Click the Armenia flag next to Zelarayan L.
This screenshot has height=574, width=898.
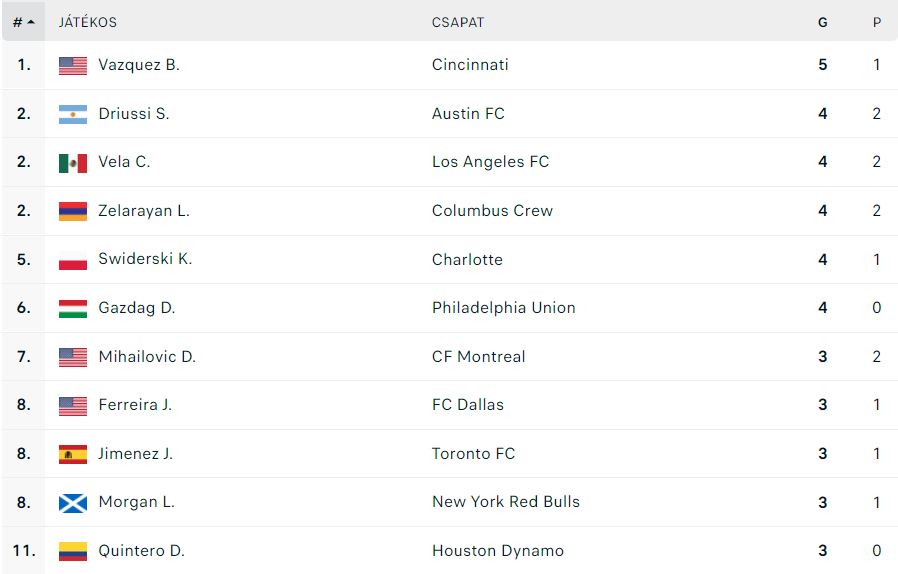point(73,211)
